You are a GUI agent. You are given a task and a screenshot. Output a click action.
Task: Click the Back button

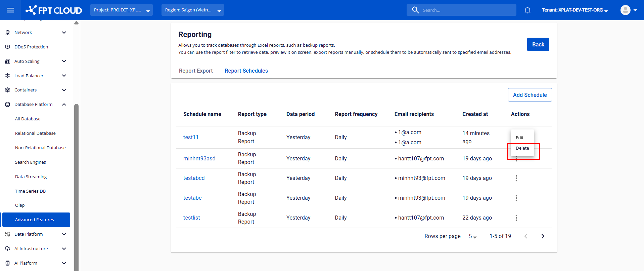click(538, 44)
